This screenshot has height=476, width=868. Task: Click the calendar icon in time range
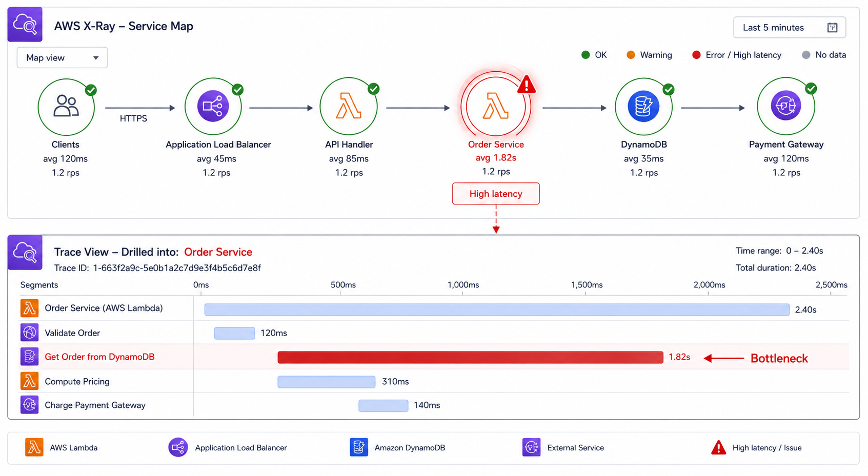(x=832, y=28)
